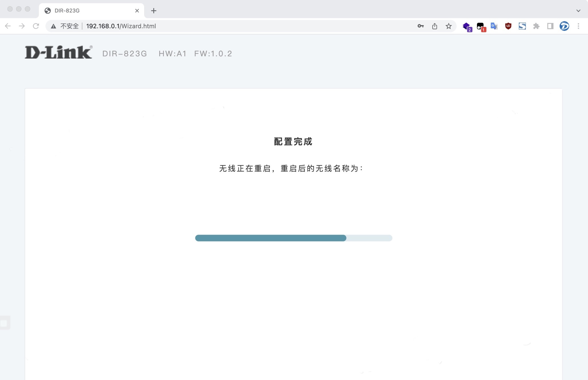This screenshot has height=380, width=588.
Task: Reload the Wizard.html page
Action: 36,26
